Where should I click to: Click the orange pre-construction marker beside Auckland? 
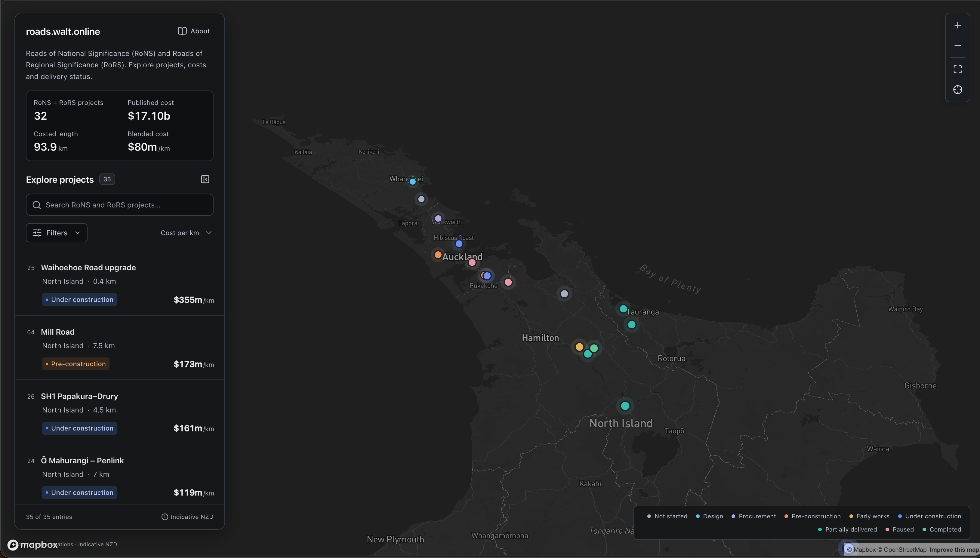click(438, 254)
